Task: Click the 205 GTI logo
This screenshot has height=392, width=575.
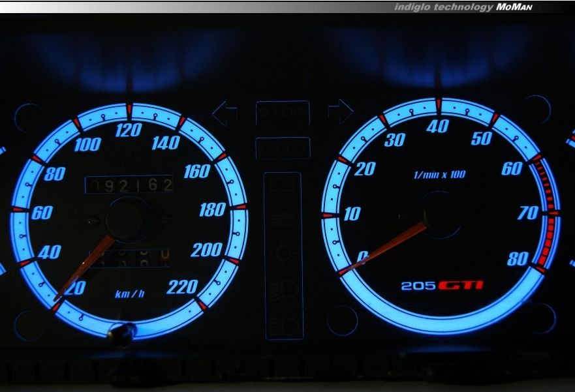Action: coord(442,286)
